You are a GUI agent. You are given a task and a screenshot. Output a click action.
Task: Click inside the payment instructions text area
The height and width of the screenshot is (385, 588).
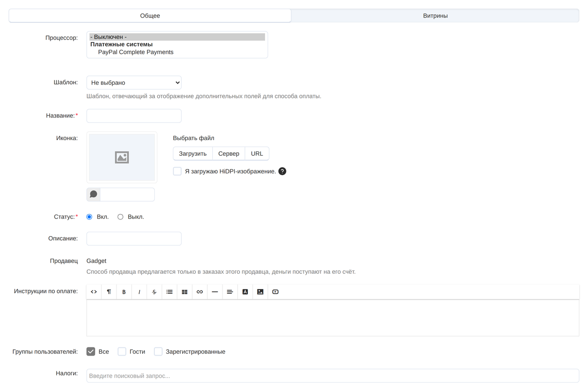tap(333, 318)
